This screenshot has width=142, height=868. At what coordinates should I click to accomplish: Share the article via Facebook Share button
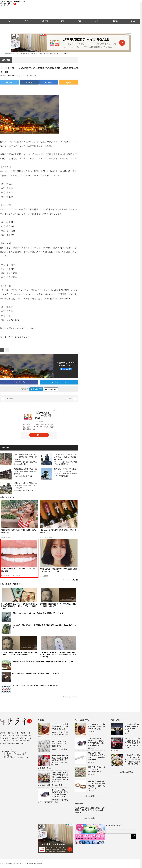click(x=29, y=82)
